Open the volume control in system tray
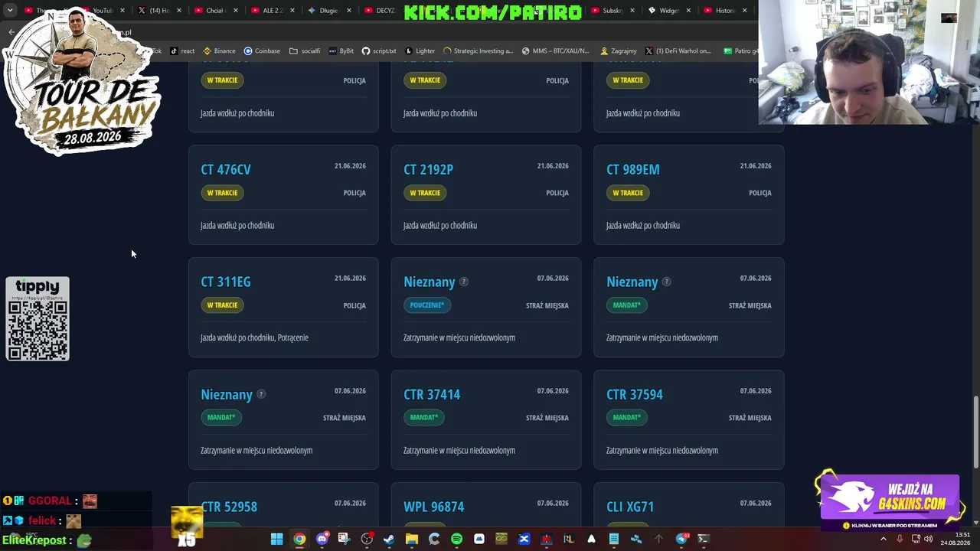The width and height of the screenshot is (980, 551). [928, 539]
